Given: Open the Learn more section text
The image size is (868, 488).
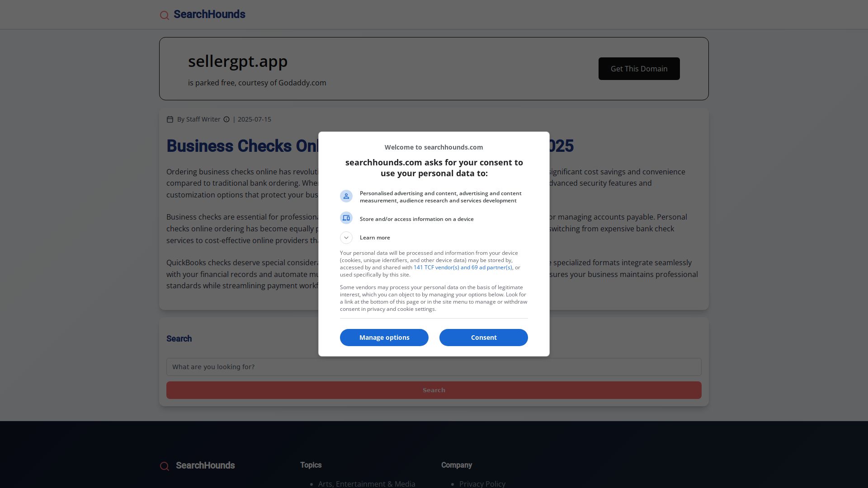Looking at the screenshot, I should point(375,238).
